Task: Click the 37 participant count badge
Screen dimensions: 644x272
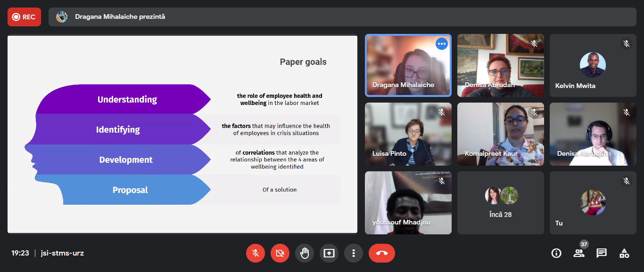Action: coord(584,244)
